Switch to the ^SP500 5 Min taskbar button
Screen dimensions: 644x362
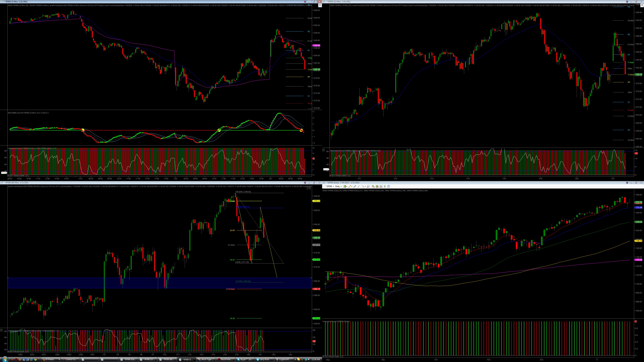pos(187,359)
